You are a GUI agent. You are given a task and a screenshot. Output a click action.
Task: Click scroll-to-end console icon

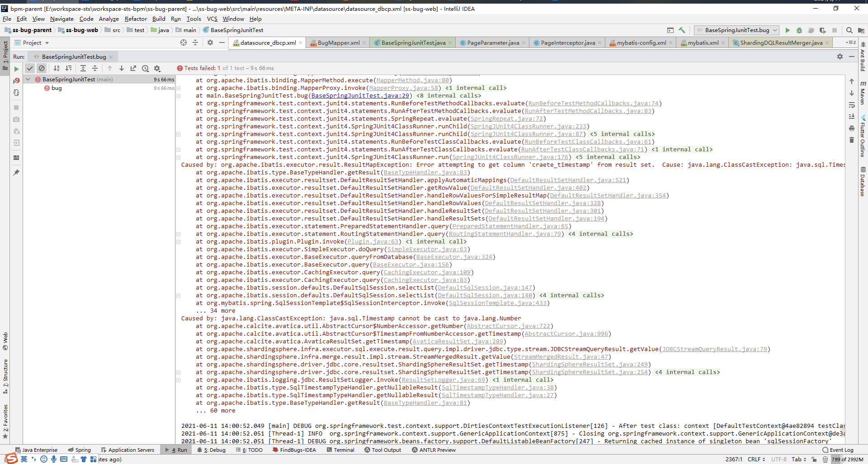[x=852, y=117]
